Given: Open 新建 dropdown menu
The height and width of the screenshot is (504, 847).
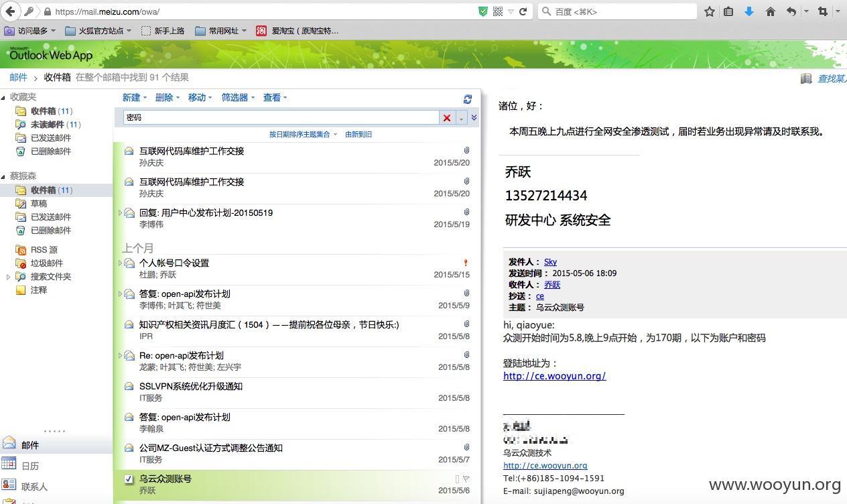Looking at the screenshot, I should (134, 98).
